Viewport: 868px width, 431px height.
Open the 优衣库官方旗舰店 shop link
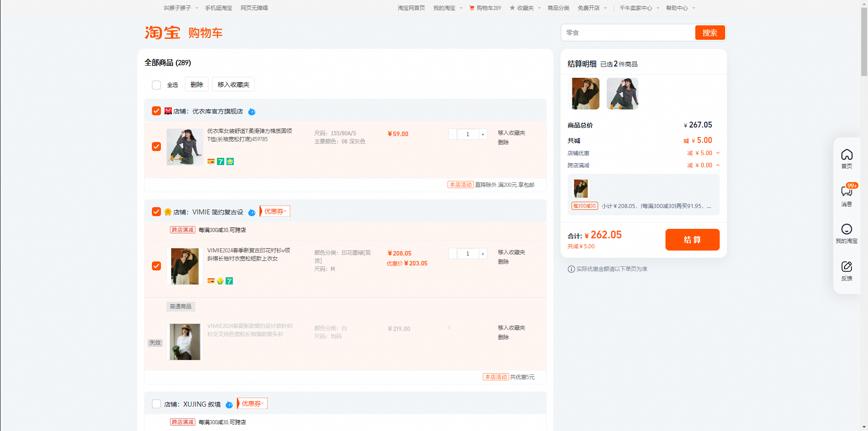click(217, 111)
